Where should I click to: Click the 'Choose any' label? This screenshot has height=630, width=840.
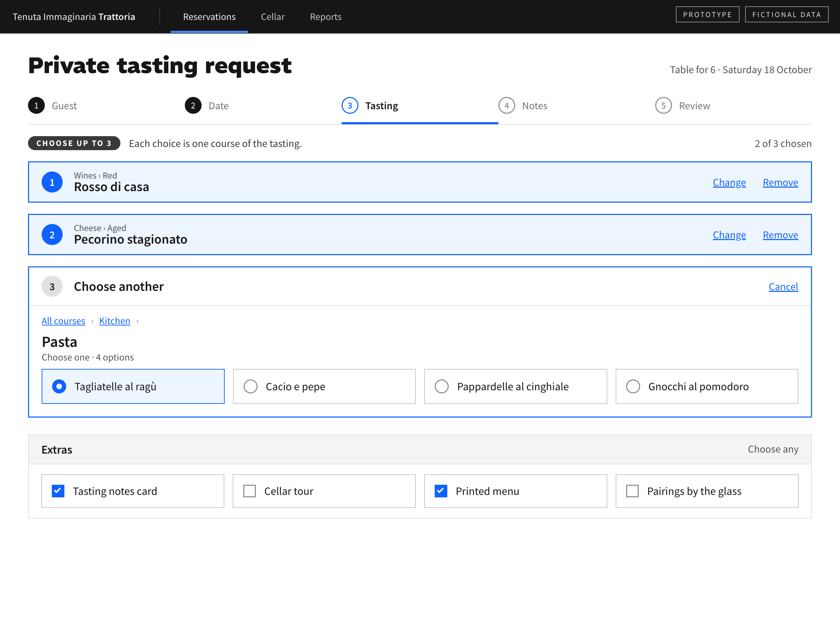773,449
